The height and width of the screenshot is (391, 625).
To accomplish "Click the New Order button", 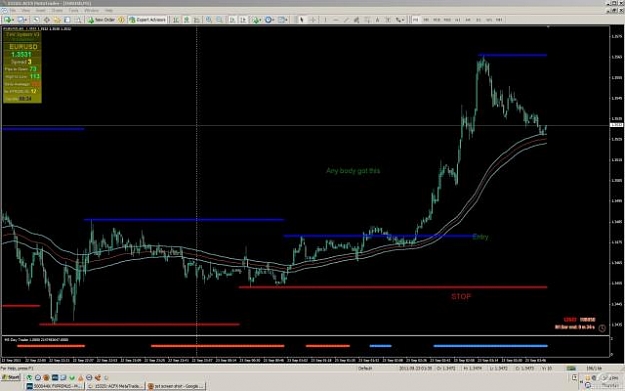I will click(x=101, y=20).
